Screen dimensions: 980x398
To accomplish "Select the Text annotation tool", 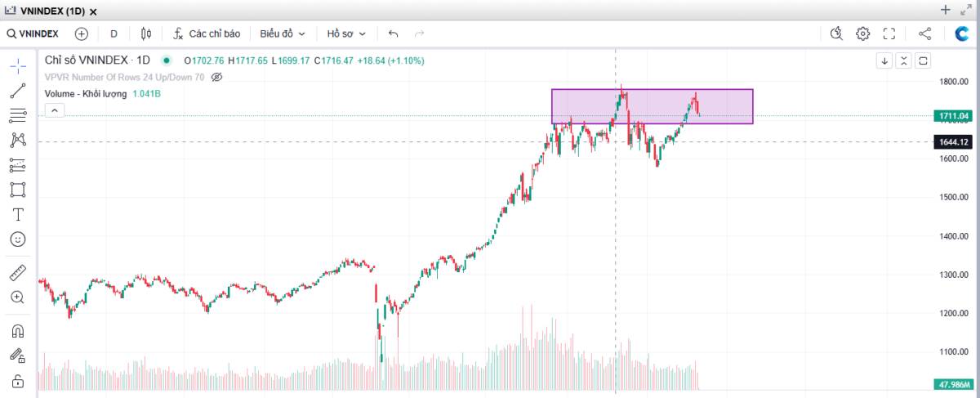I will click(x=17, y=214).
